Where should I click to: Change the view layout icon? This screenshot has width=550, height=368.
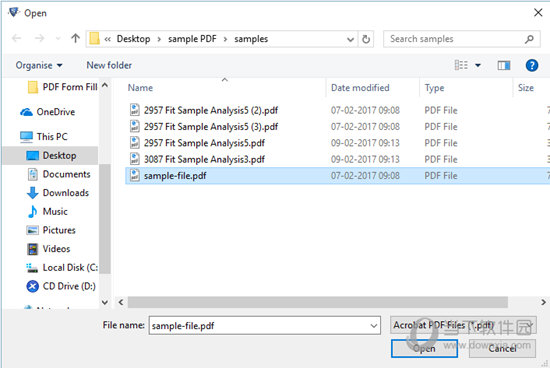[461, 65]
